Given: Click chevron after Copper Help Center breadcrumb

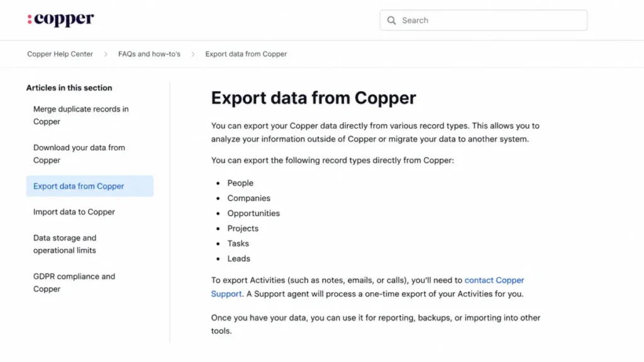Looking at the screenshot, I should pos(106,54).
